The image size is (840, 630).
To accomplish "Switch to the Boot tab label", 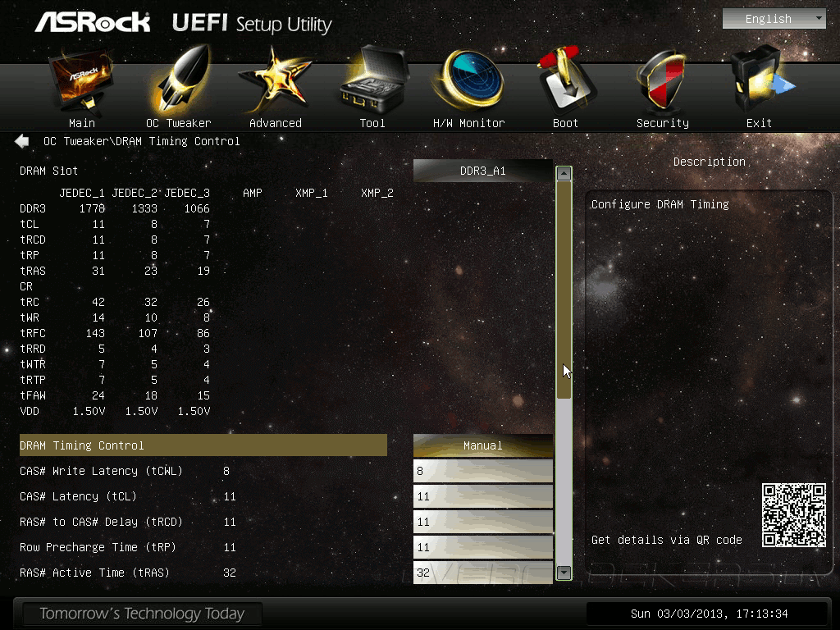I will click(565, 123).
